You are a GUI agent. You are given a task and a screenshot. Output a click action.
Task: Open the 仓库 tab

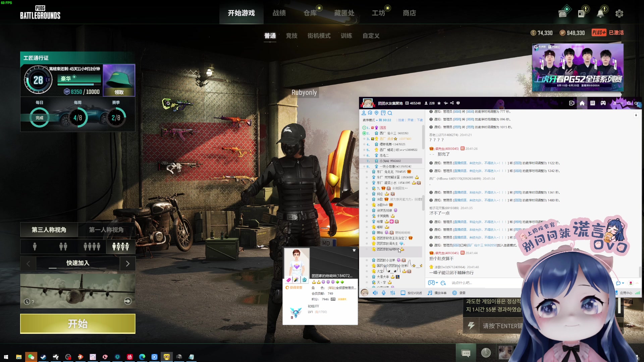[x=310, y=13]
